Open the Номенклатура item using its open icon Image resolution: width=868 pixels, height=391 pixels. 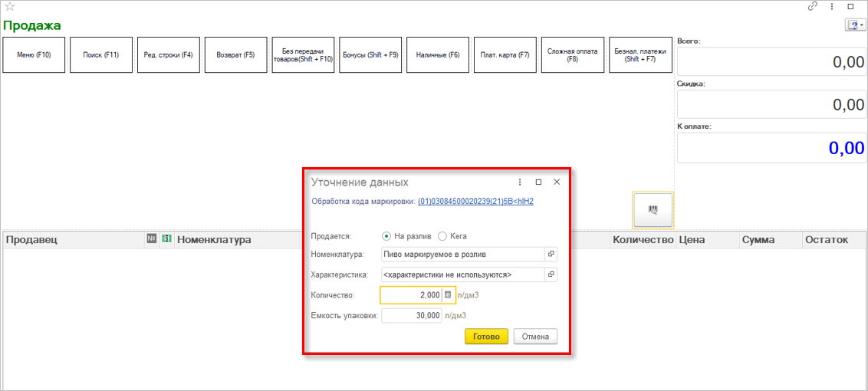[x=551, y=254]
